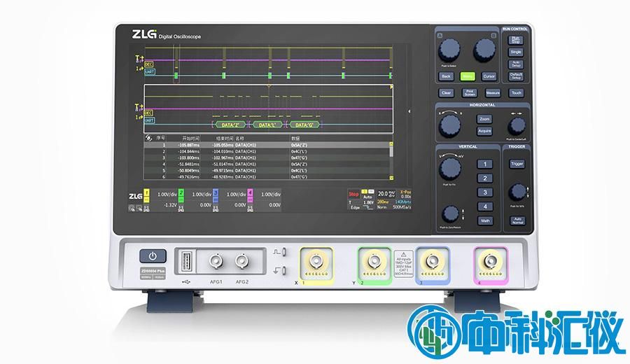The width and height of the screenshot is (630, 364).
Task: Click the magenta channel 4 indicator on screen
Action: click(x=250, y=192)
